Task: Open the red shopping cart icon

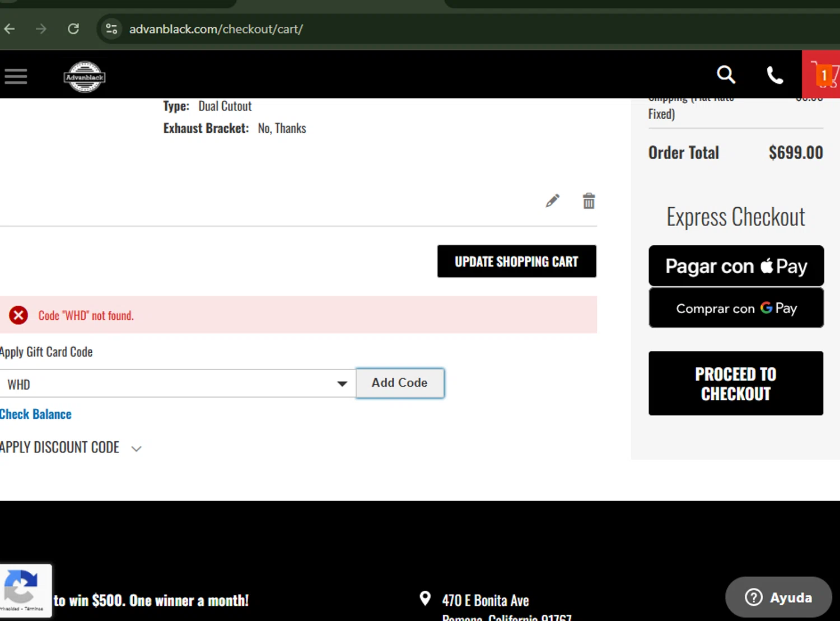Action: pyautogui.click(x=821, y=74)
